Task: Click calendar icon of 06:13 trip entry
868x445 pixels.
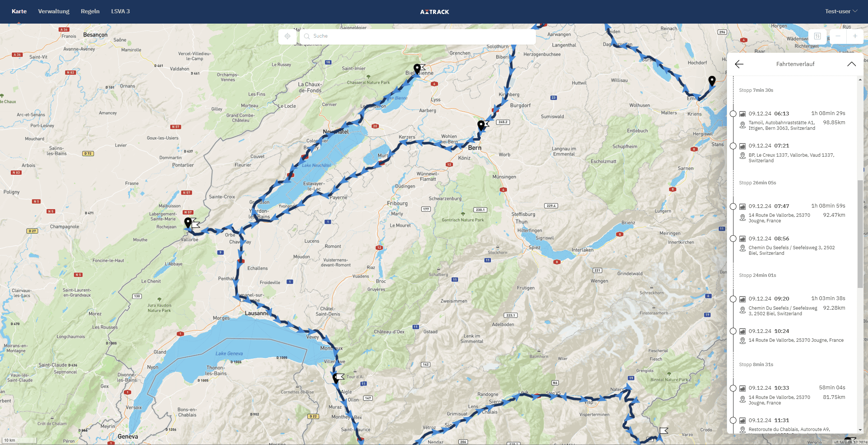Action: (x=742, y=114)
